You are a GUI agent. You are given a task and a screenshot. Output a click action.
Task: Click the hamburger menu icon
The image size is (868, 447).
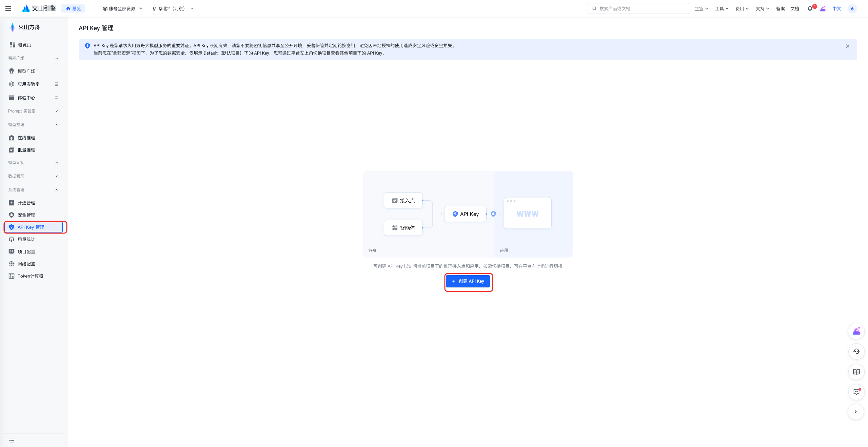[x=8, y=8]
